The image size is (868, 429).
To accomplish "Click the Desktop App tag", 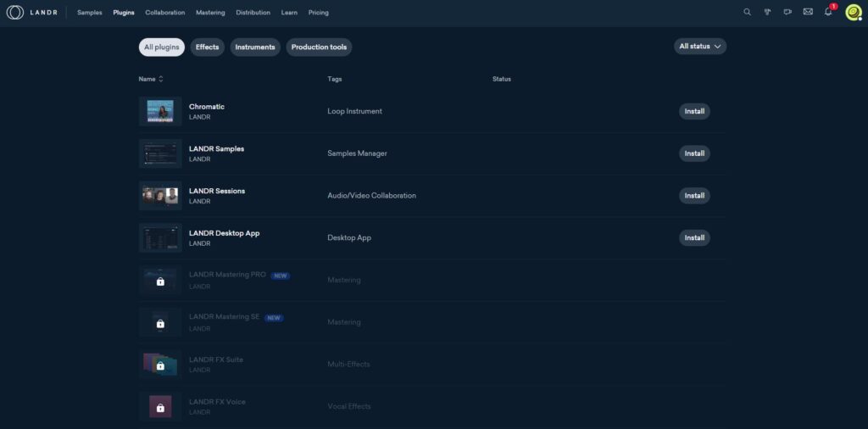I will (x=349, y=237).
